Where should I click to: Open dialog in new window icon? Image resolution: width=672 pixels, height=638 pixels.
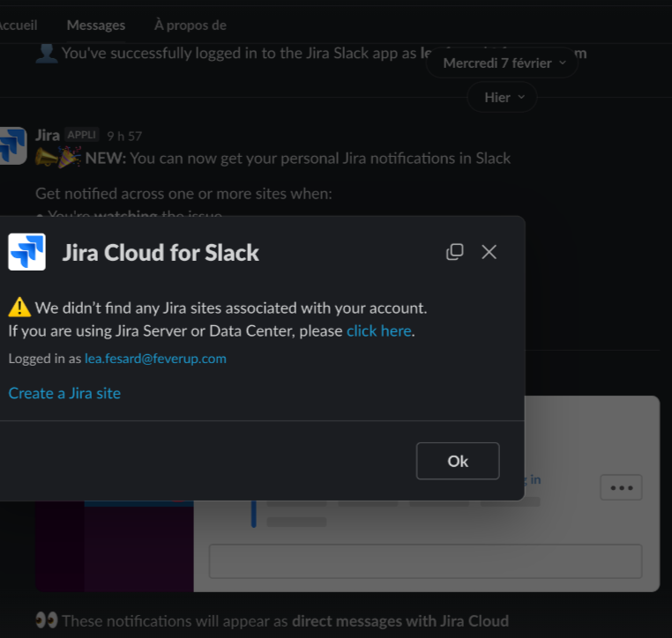click(x=455, y=252)
